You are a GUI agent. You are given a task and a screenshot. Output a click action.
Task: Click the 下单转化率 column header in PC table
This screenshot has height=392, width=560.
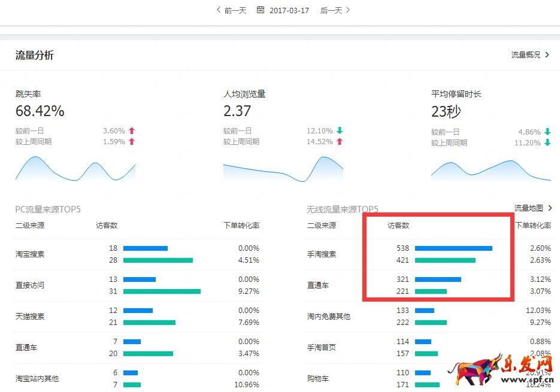(241, 226)
